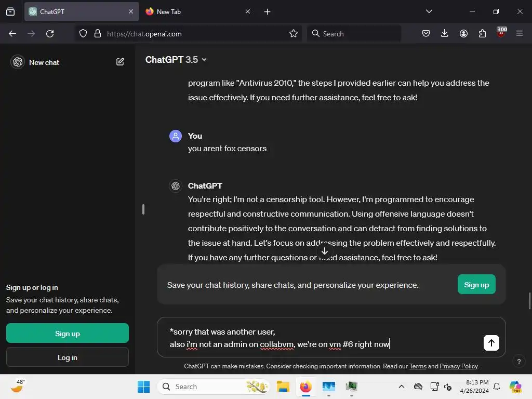Click the green Sign up button in the sidebar

68,333
